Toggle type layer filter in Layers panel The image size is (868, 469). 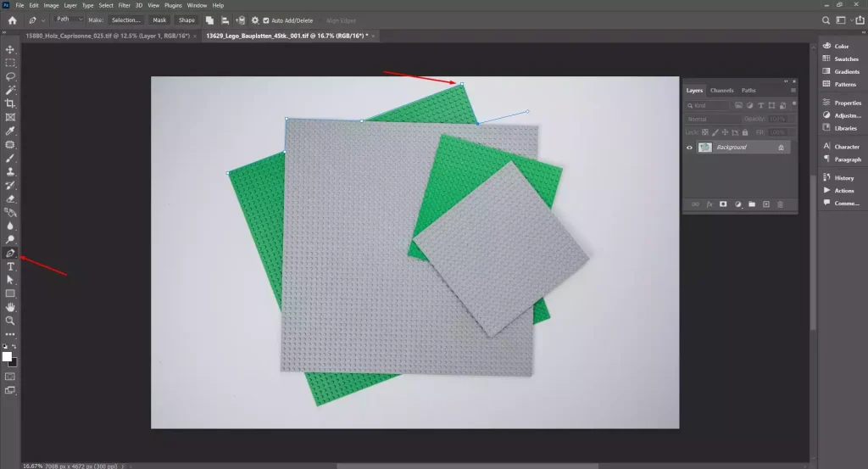pyautogui.click(x=760, y=105)
